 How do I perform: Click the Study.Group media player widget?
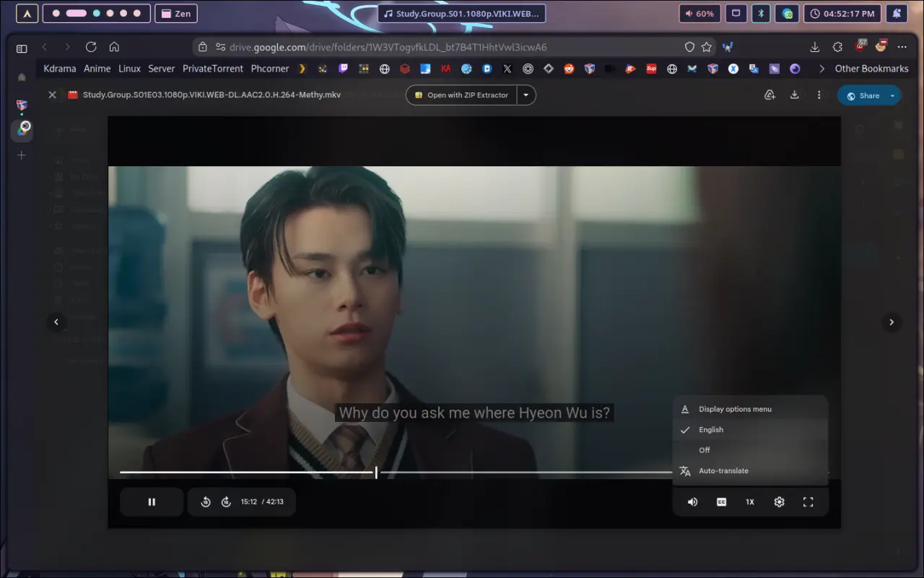pyautogui.click(x=462, y=14)
